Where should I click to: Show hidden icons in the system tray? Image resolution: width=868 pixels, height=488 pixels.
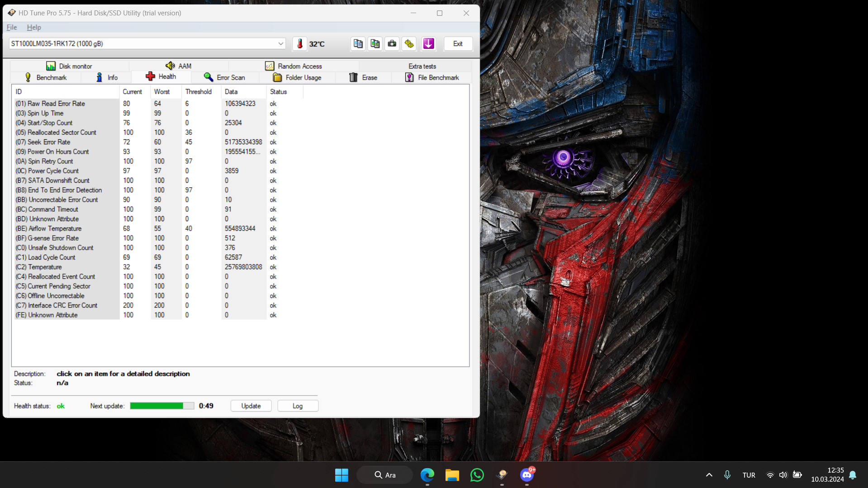[709, 475]
